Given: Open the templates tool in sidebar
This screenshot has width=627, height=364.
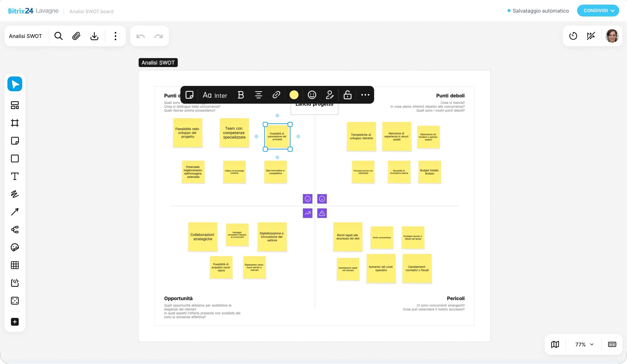Looking at the screenshot, I should 15,105.
